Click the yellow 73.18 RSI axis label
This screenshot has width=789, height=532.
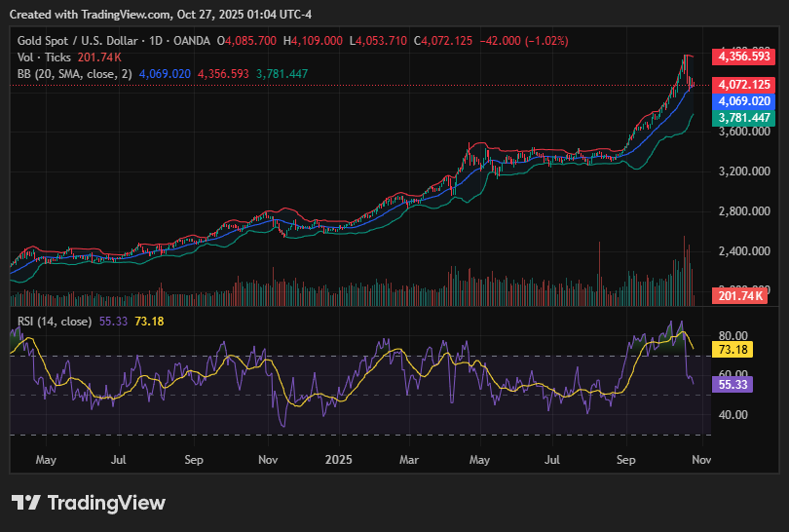click(x=737, y=349)
